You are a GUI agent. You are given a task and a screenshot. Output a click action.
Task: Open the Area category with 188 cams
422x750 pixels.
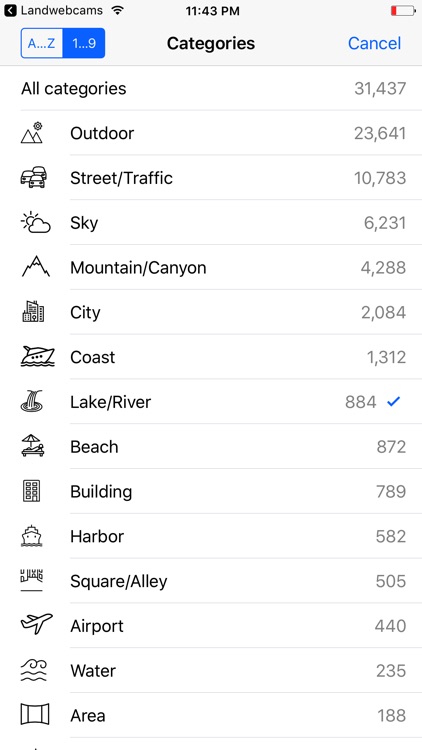(211, 715)
